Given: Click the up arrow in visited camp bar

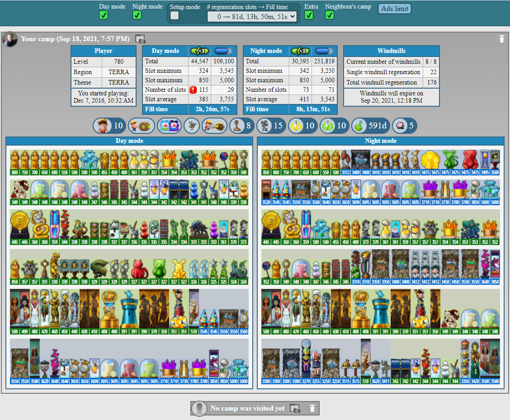Looking at the screenshot, I should click(x=312, y=408).
